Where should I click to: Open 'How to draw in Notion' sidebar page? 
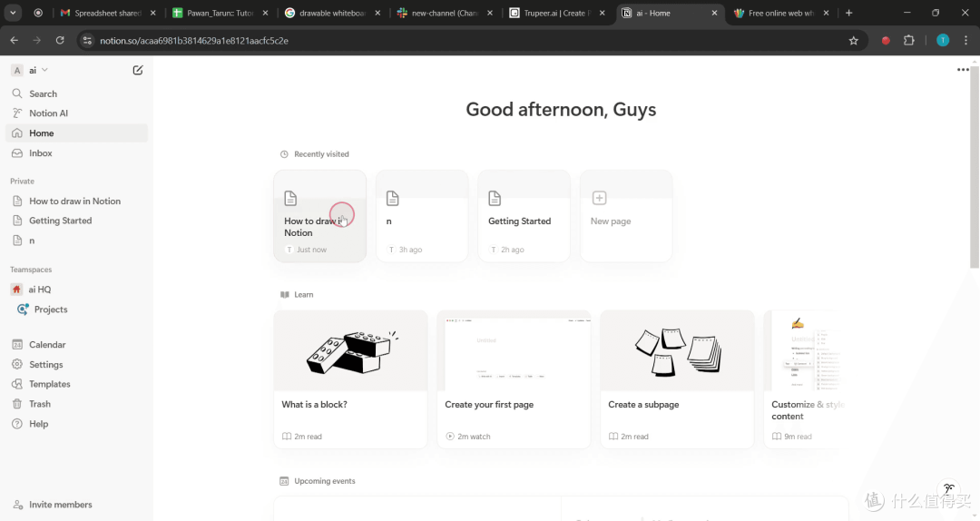click(x=77, y=201)
